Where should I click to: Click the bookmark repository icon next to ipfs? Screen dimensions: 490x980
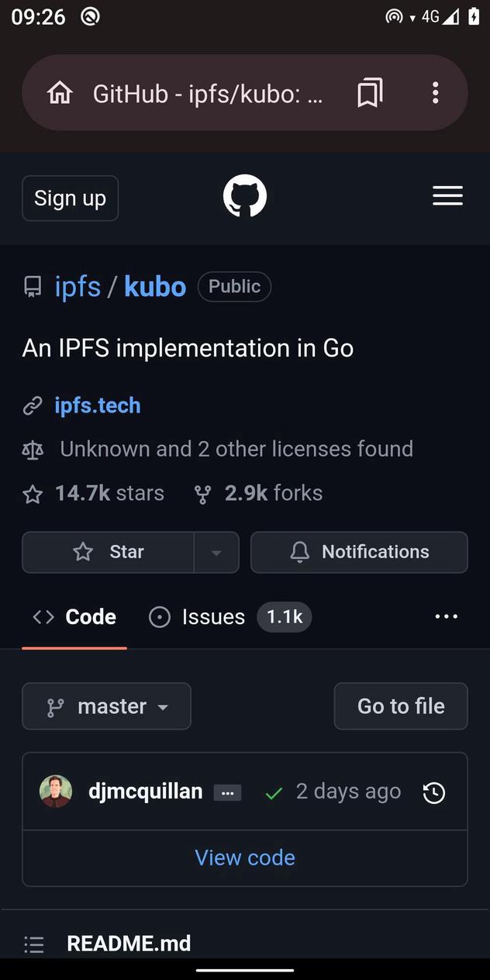[x=32, y=286]
